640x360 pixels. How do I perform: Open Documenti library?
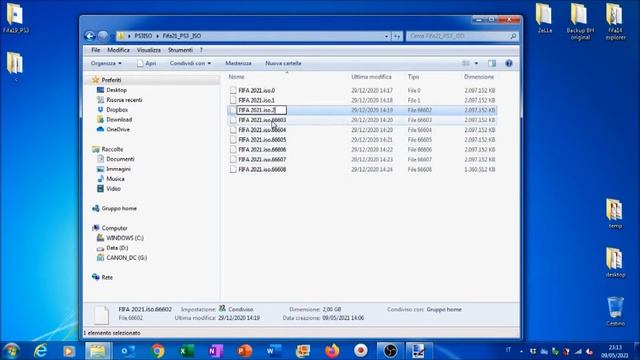[x=120, y=159]
